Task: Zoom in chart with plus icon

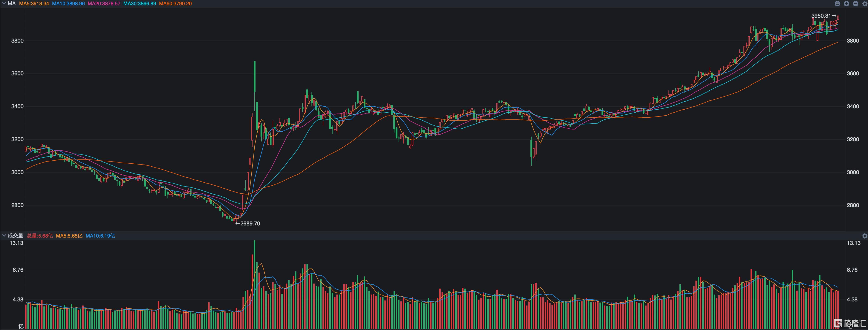Action: pos(847,4)
